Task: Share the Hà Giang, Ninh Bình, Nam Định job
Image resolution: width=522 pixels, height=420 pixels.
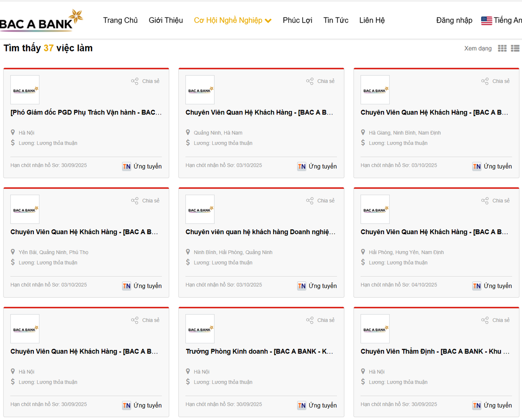Action: click(x=496, y=81)
